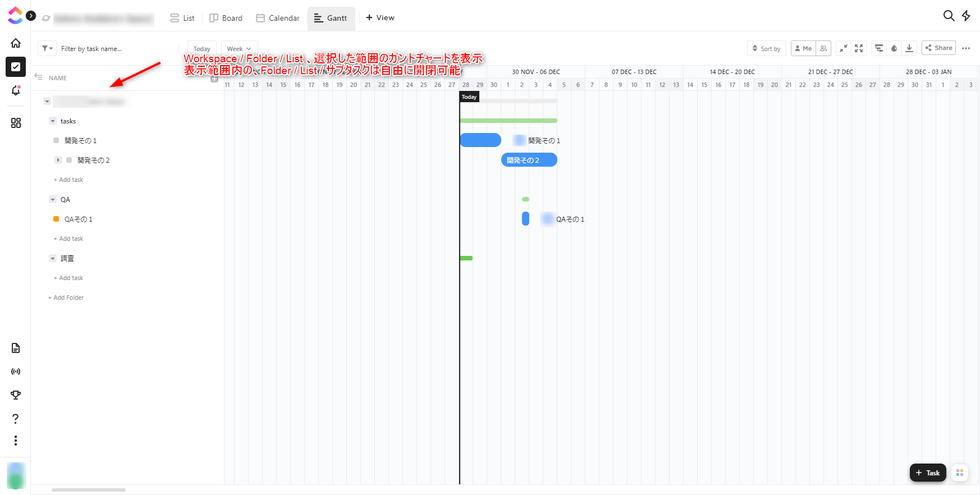This screenshot has height=495, width=980.
Task: Collapse the tasks list
Action: click(53, 121)
